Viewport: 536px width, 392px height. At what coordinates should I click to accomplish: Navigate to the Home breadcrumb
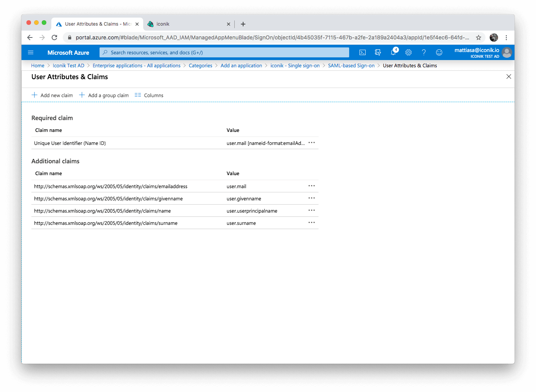click(x=38, y=65)
